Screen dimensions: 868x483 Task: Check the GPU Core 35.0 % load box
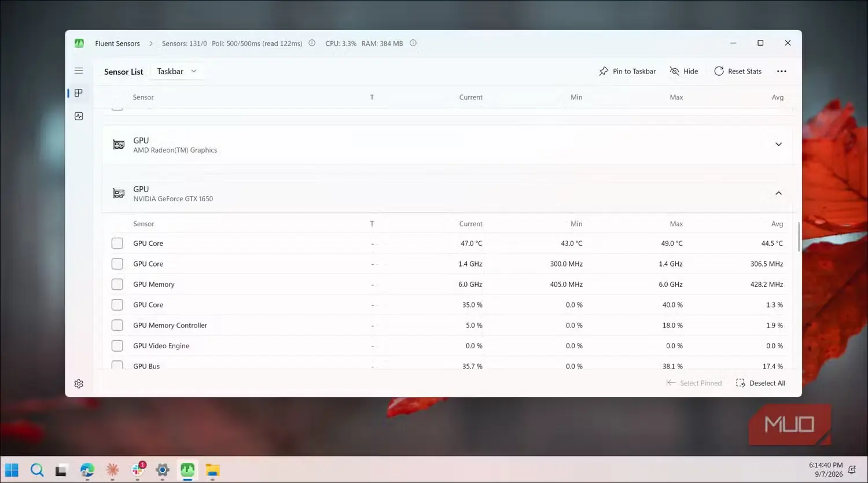tap(117, 305)
